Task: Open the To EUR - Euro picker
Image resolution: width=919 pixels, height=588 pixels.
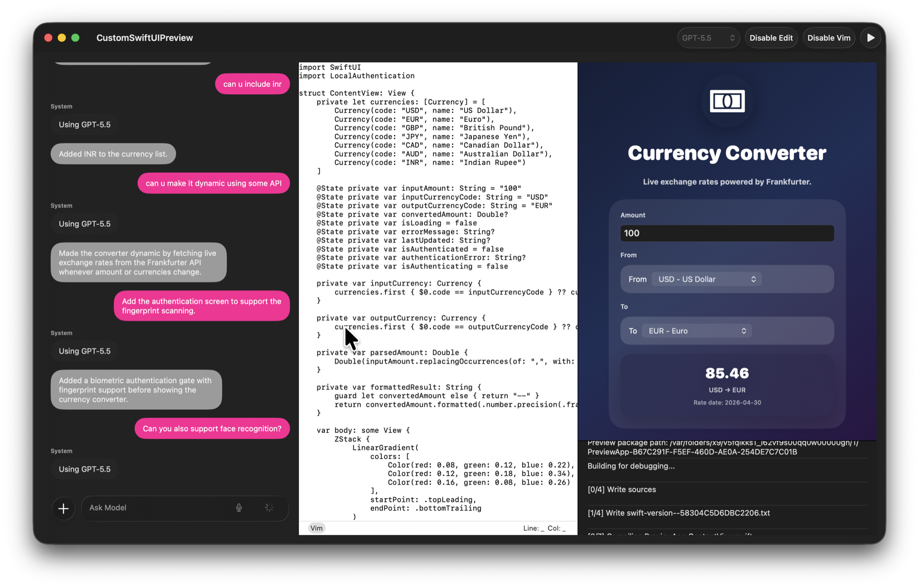Action: [x=696, y=331]
